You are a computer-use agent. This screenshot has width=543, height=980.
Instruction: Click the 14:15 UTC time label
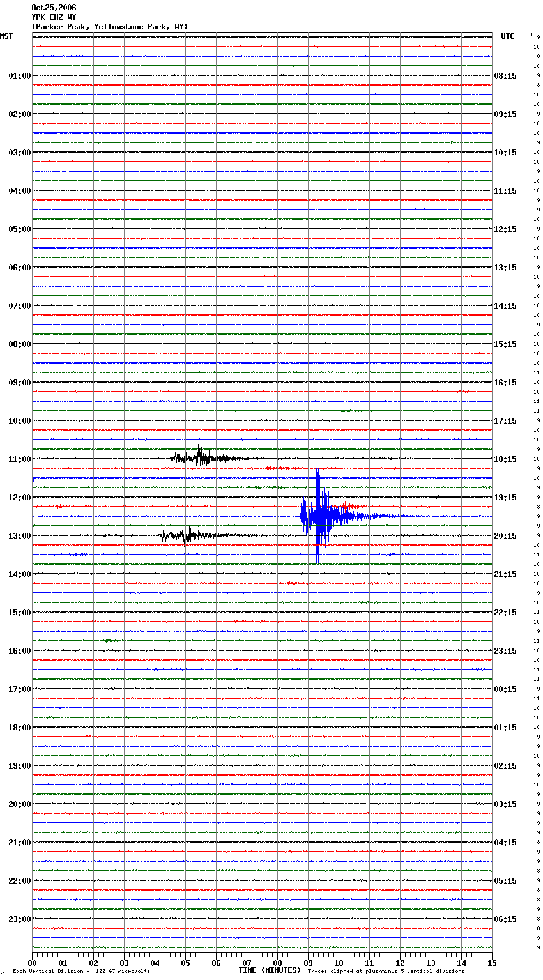505,306
